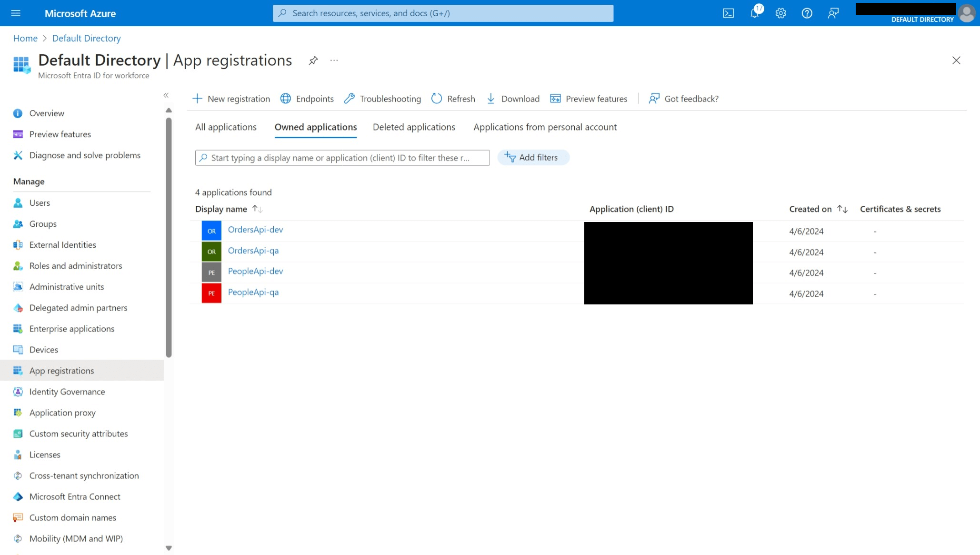This screenshot has height=555, width=980.
Task: Click the Got feedback icon
Action: tap(654, 98)
